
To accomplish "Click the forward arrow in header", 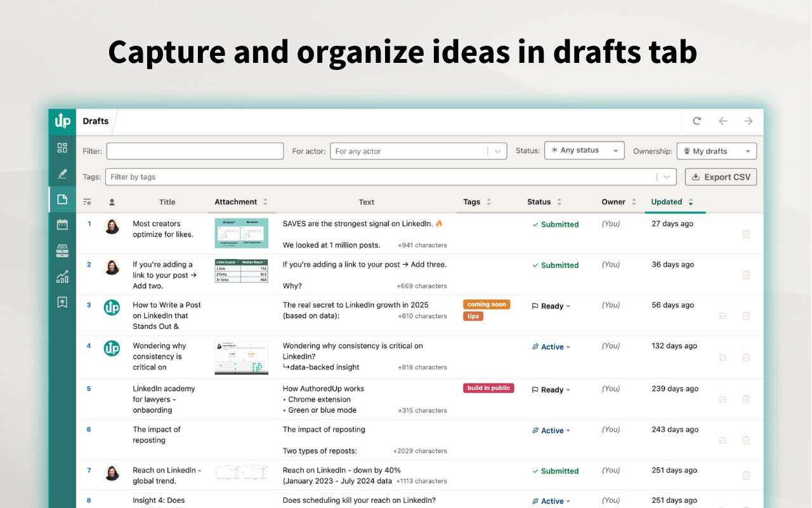I will [x=749, y=121].
